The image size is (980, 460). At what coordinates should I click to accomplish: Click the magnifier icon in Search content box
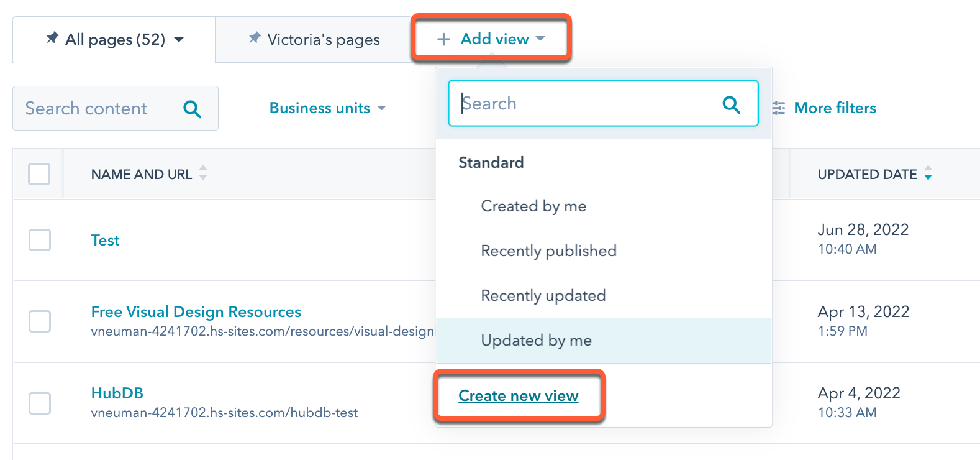pos(193,109)
